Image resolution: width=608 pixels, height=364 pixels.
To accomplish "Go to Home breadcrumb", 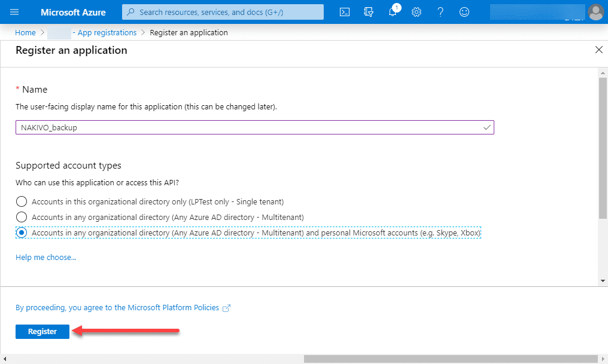I will click(x=25, y=32).
